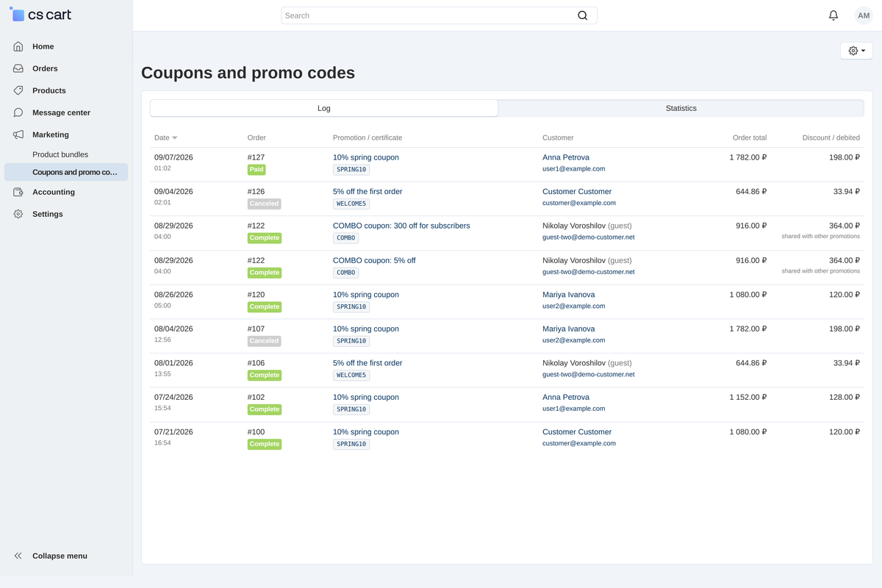This screenshot has height=588, width=882.
Task: Click the Collapse menu double-chevron icon
Action: [18, 556]
